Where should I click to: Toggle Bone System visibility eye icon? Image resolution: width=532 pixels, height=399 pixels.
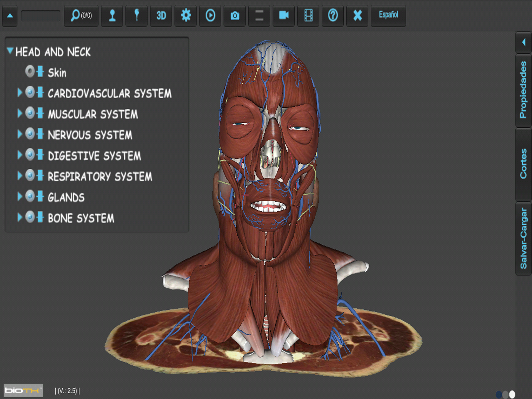tap(30, 217)
